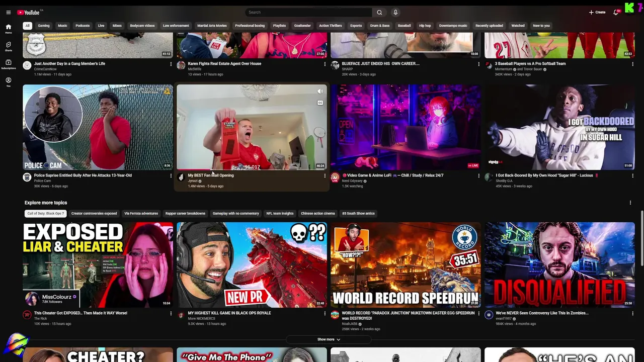Viewport: 644px width, 362px height.
Task: Click CrimeCamNow channel avatar
Action: click(x=27, y=65)
